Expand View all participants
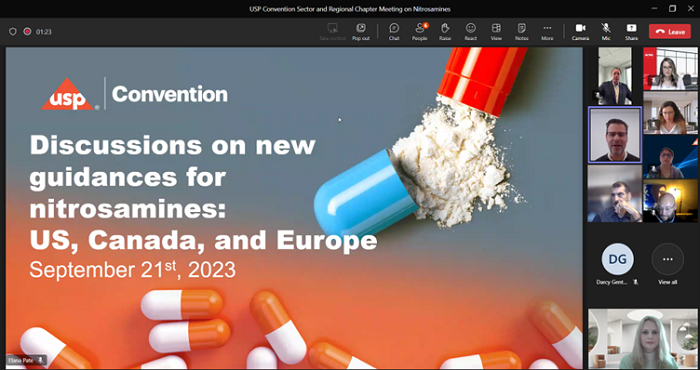 pyautogui.click(x=667, y=264)
